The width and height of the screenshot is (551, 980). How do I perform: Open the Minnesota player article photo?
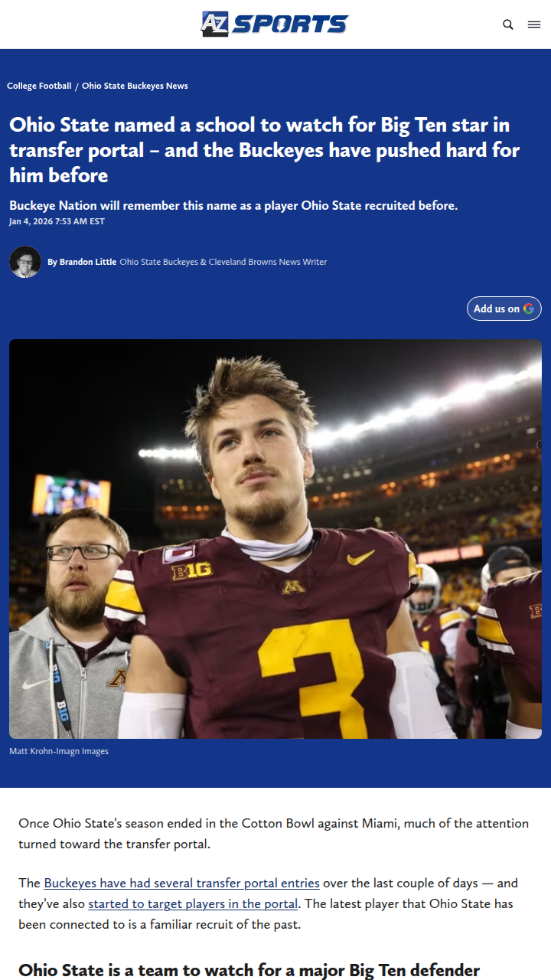click(275, 538)
